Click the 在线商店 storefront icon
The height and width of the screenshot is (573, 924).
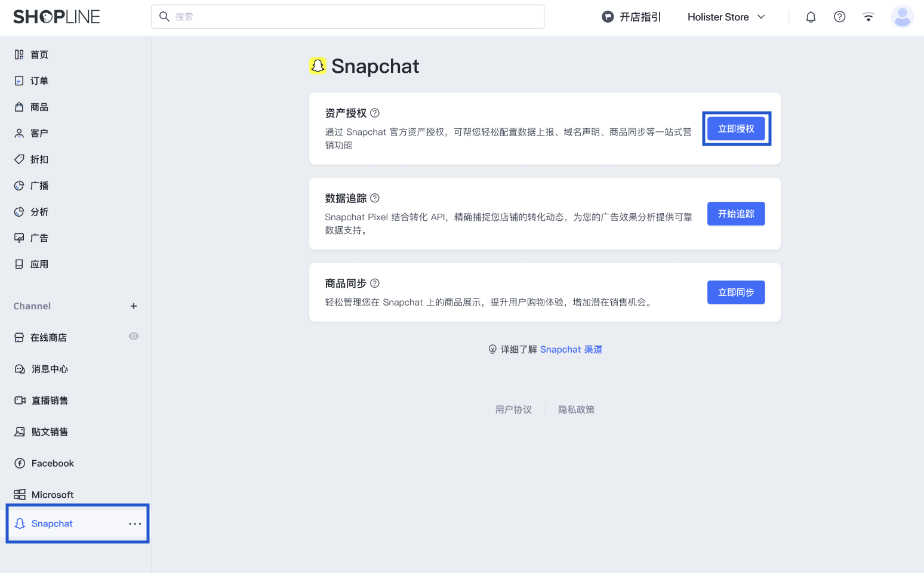click(19, 338)
